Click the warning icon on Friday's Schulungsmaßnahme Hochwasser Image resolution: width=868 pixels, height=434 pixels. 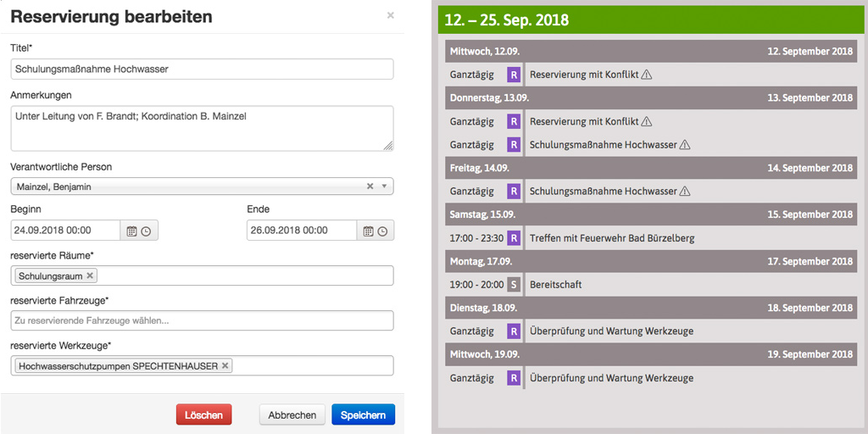point(685,192)
